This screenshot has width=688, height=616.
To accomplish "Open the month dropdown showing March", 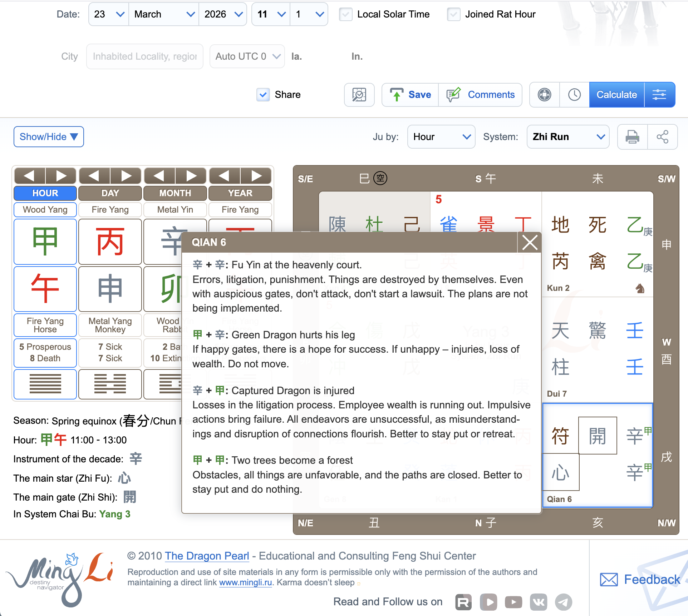I will coord(163,14).
